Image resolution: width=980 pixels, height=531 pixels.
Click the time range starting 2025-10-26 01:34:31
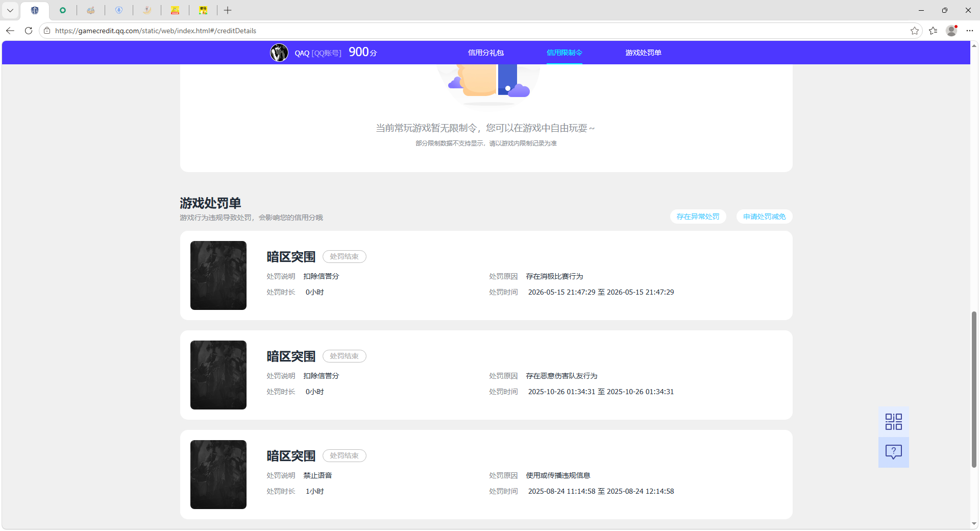(x=601, y=392)
